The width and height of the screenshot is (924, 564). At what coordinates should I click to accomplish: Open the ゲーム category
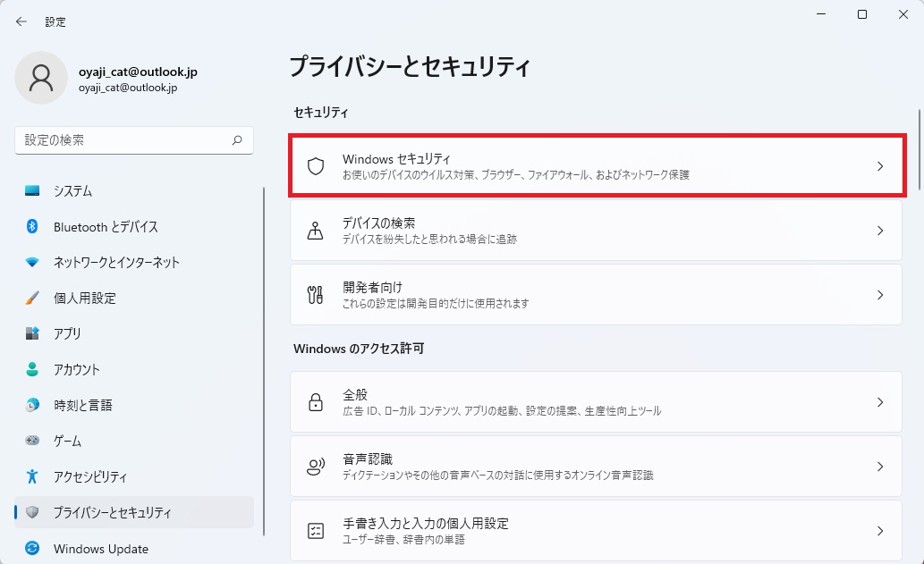tap(134, 441)
